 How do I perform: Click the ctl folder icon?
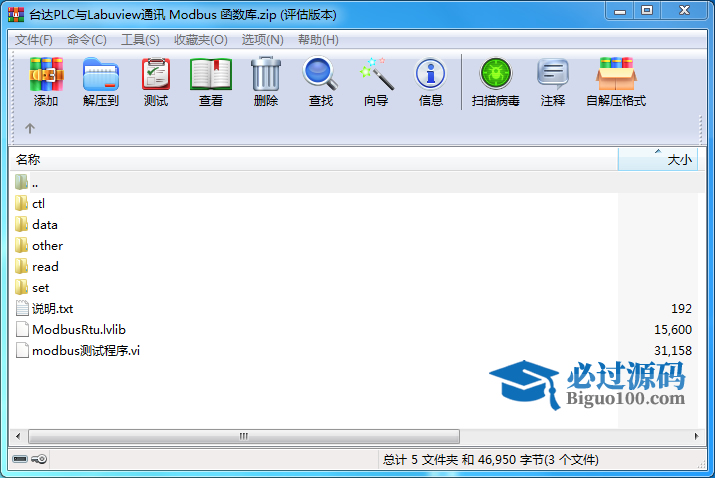coord(21,203)
